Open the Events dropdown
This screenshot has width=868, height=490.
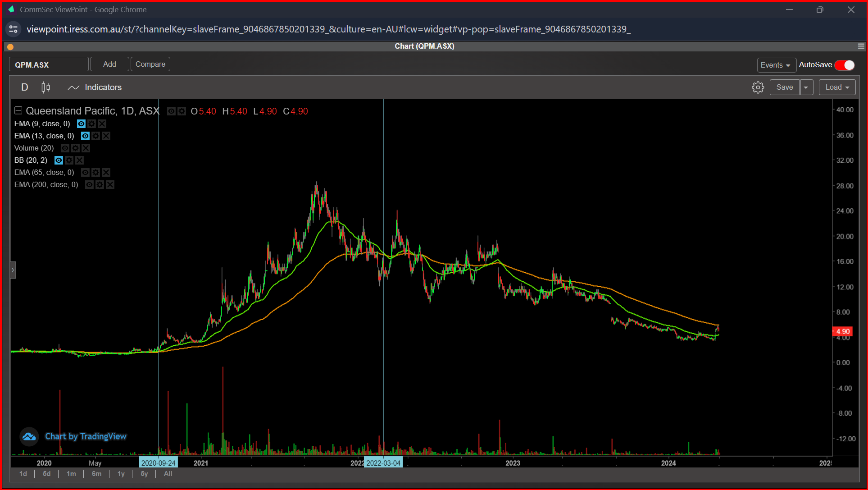coord(776,65)
